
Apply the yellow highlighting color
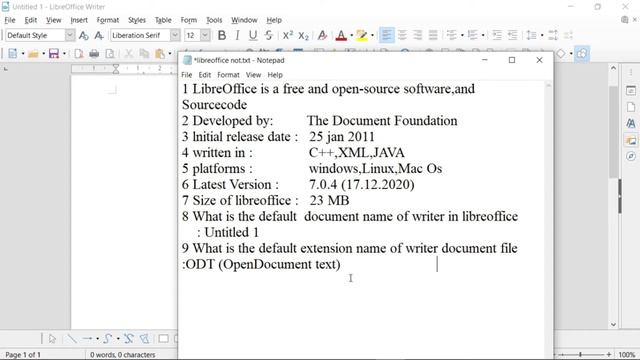point(361,36)
